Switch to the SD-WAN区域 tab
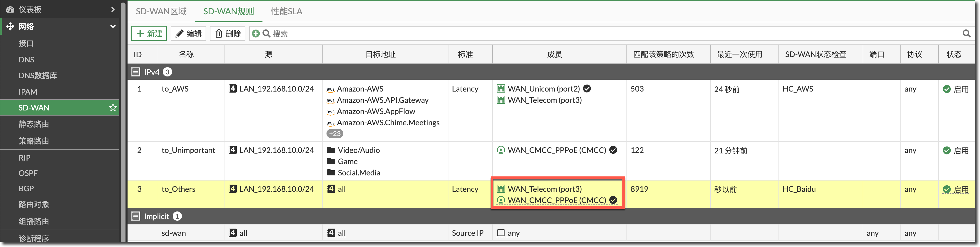This screenshot has height=247, width=980. click(x=161, y=12)
